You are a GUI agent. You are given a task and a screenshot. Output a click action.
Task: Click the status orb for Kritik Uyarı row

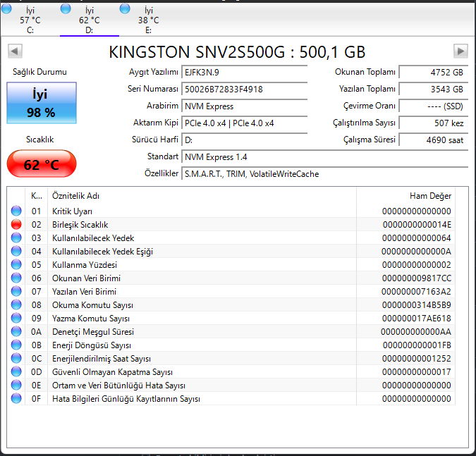pyautogui.click(x=16, y=211)
